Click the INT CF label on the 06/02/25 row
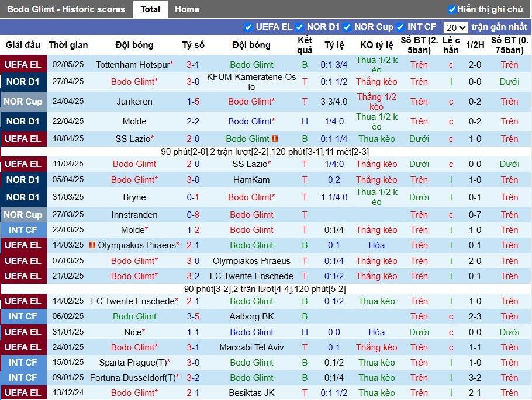532x400 pixels. coord(23,316)
